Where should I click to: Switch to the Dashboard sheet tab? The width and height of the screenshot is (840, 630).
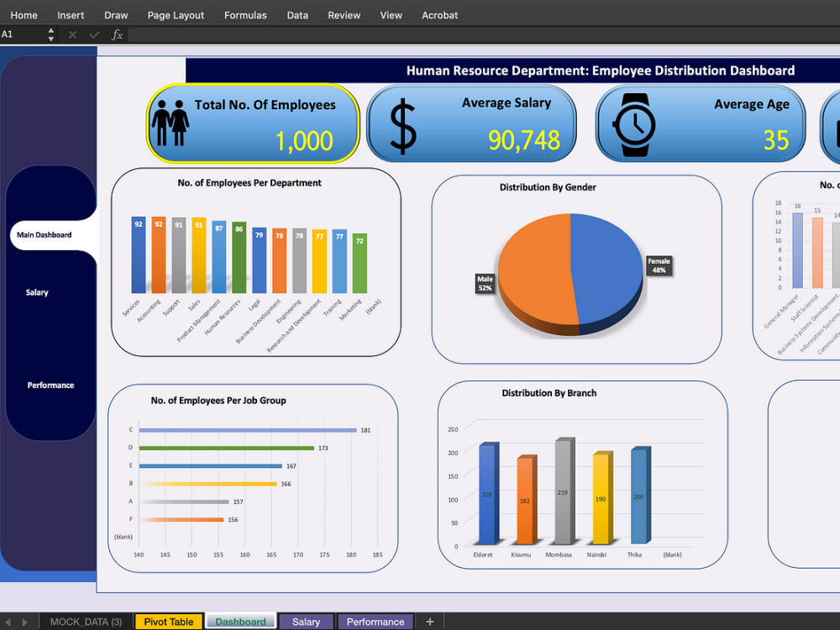240,622
